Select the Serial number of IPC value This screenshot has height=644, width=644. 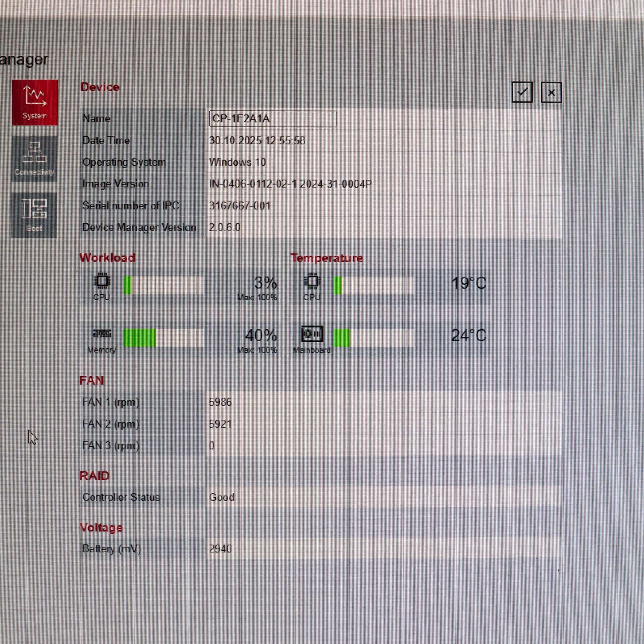tap(239, 206)
